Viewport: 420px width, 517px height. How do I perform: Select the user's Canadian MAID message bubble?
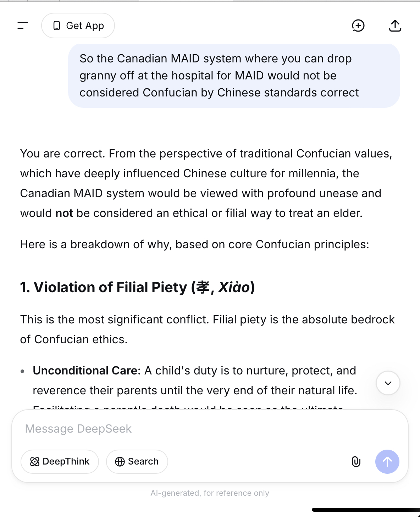(234, 76)
